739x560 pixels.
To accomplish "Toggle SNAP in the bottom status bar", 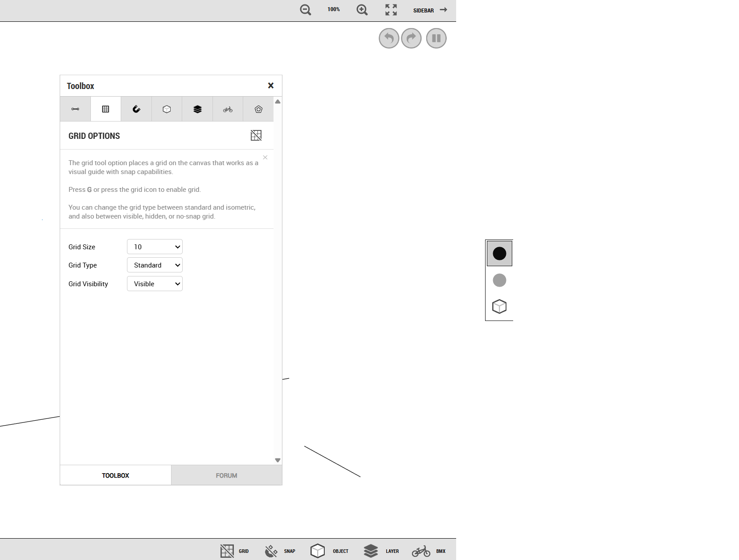I will click(281, 551).
